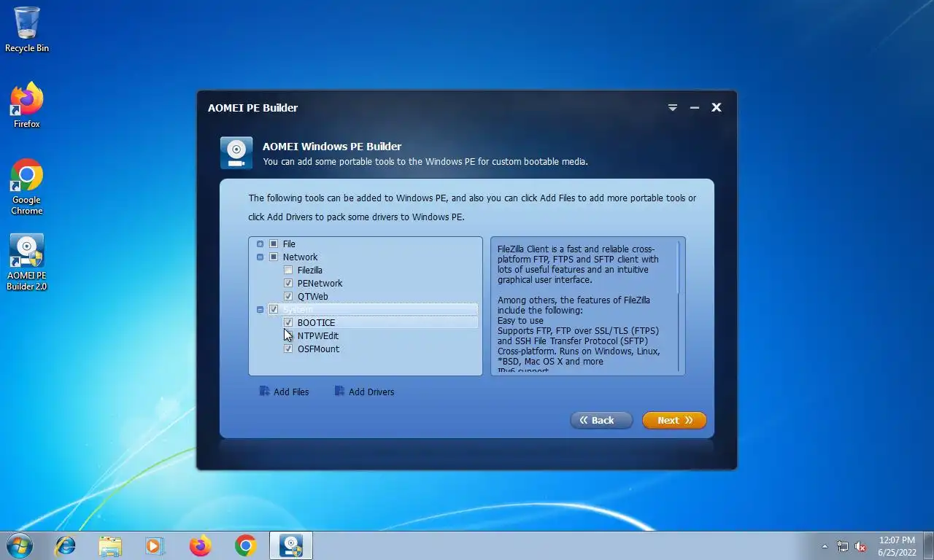The width and height of the screenshot is (934, 560).
Task: Toggle the Network category checkbox
Action: pos(274,257)
